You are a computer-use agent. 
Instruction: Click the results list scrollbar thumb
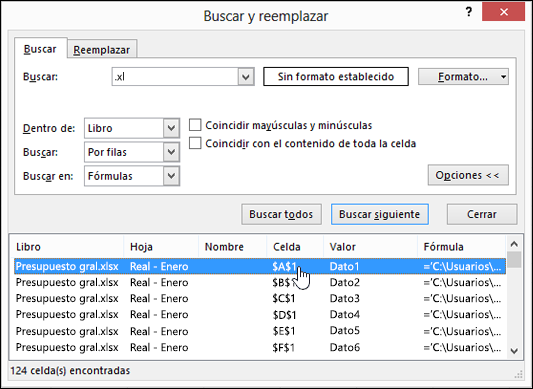click(x=514, y=260)
